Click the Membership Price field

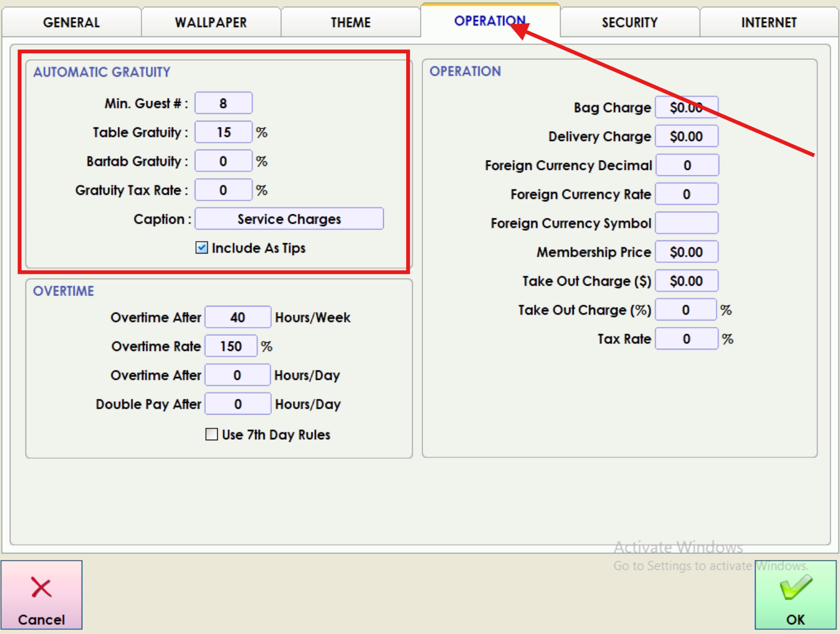click(686, 251)
